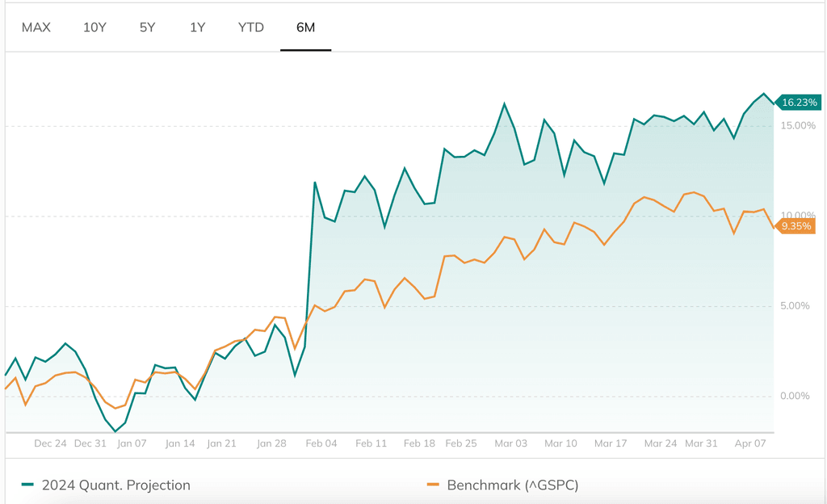Viewport: 827px width, 504px height.
Task: Switch chart to 1Y range
Action: [x=198, y=27]
